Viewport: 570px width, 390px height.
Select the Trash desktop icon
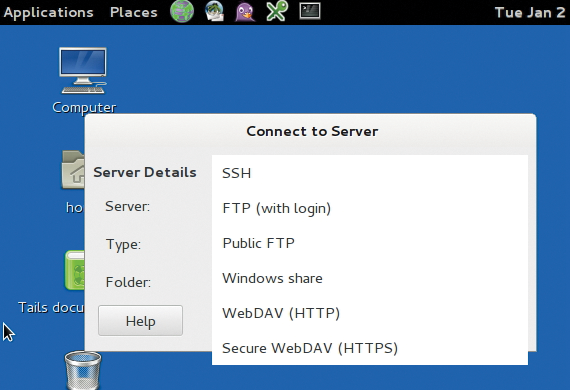click(x=83, y=370)
